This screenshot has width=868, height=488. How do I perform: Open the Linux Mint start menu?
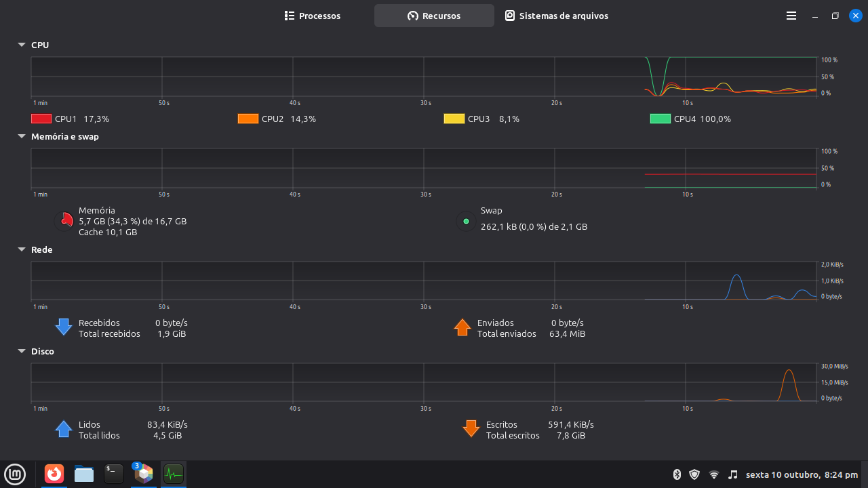click(15, 474)
